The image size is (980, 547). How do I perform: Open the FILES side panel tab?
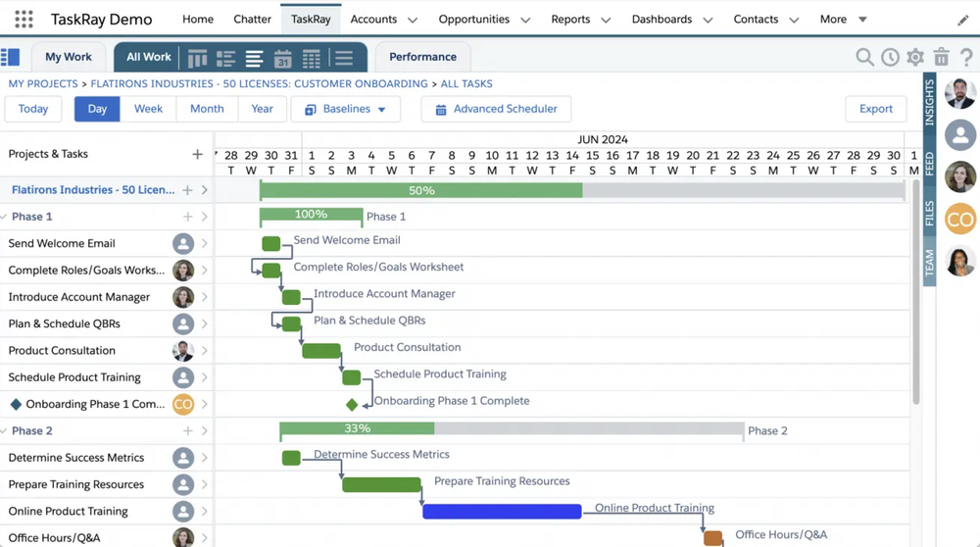click(929, 213)
